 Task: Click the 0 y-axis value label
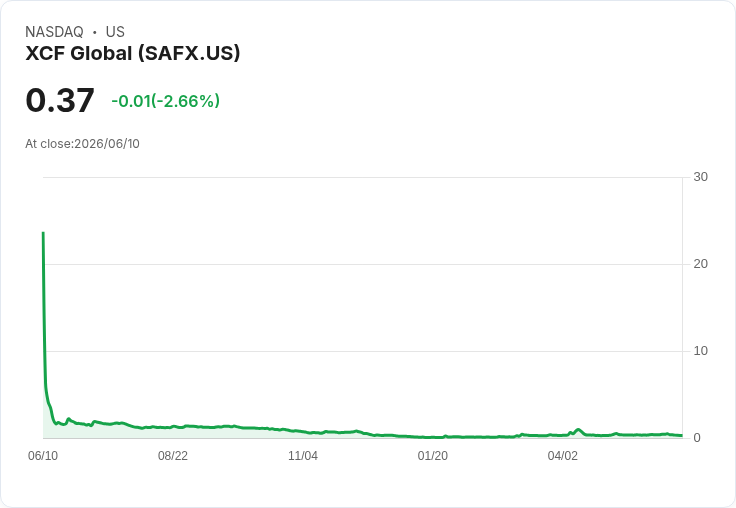(x=697, y=438)
